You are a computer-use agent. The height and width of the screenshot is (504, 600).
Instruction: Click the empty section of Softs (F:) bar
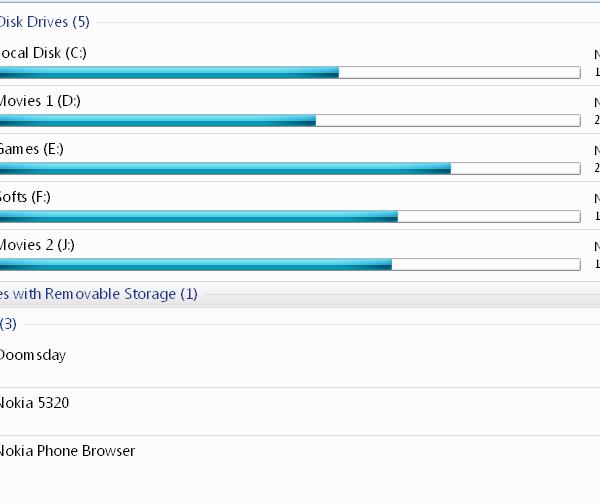pyautogui.click(x=488, y=216)
